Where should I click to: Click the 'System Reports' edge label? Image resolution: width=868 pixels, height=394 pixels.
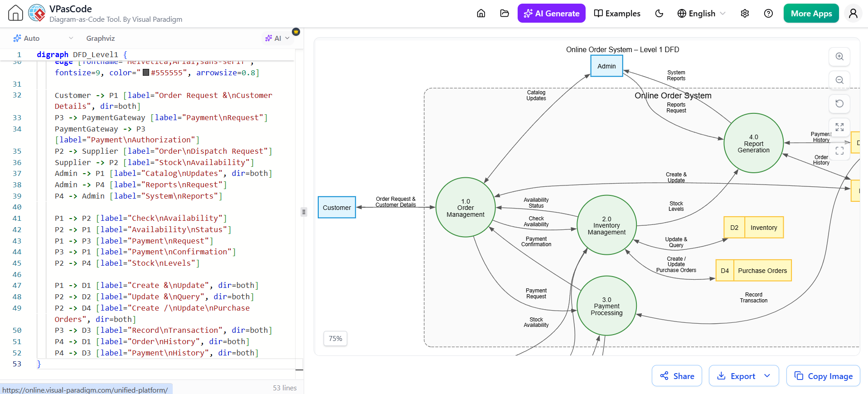coord(676,75)
